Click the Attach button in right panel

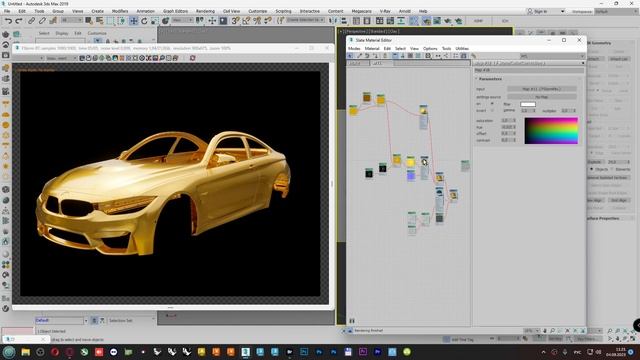595,59
